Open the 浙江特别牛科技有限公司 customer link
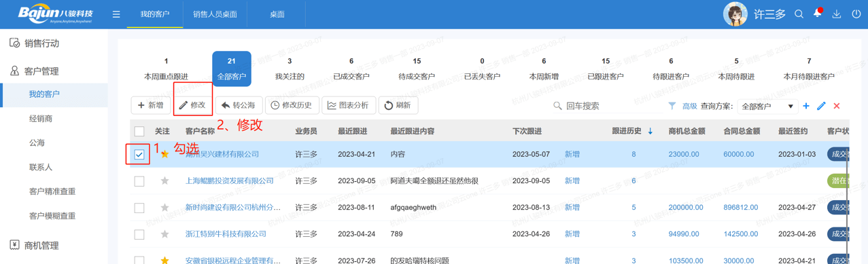 point(226,234)
